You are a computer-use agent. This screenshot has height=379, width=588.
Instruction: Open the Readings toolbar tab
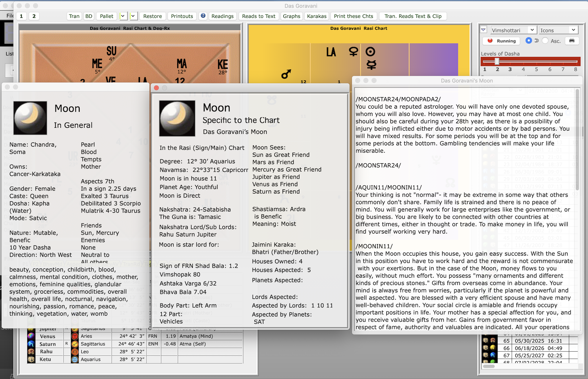(223, 16)
